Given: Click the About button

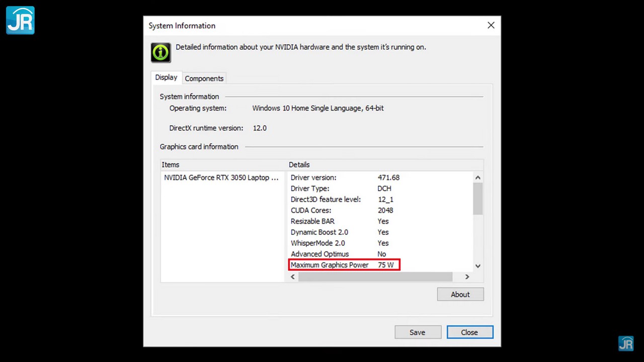Looking at the screenshot, I should click(460, 295).
